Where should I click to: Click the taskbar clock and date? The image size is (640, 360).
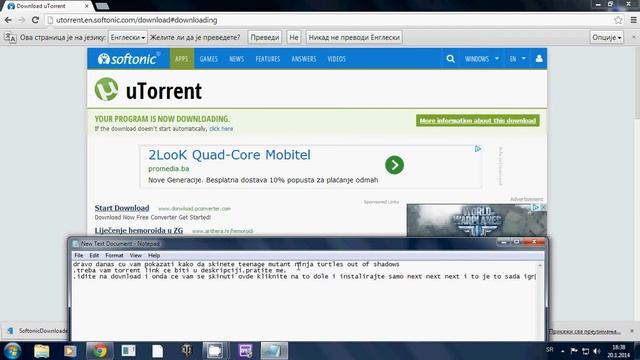click(618, 351)
